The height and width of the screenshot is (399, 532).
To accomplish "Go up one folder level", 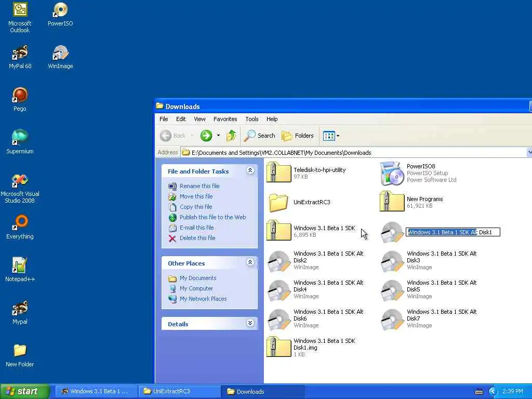I will (231, 136).
